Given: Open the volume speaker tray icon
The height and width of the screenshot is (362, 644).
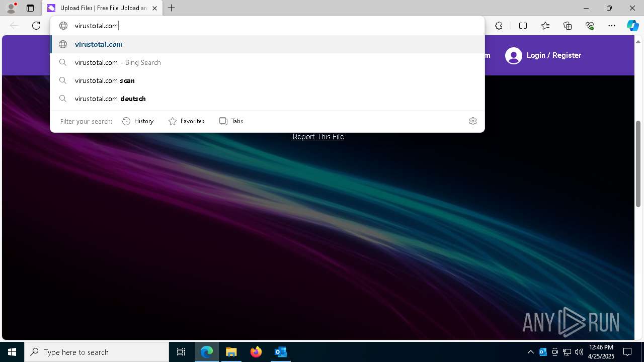Looking at the screenshot, I should [x=579, y=352].
